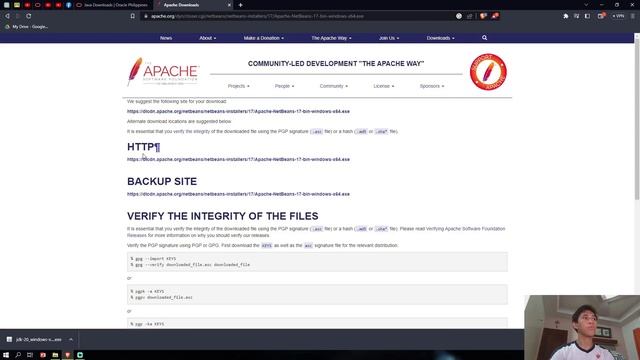Image resolution: width=640 pixels, height=360 pixels.
Task: Expand the Downloads dropdown menu
Action: click(x=440, y=38)
